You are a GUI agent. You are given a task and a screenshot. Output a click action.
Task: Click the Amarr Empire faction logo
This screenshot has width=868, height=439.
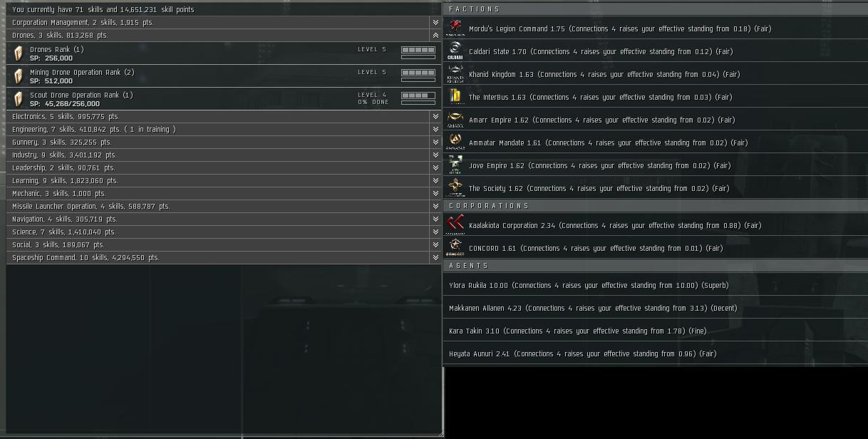(x=455, y=120)
